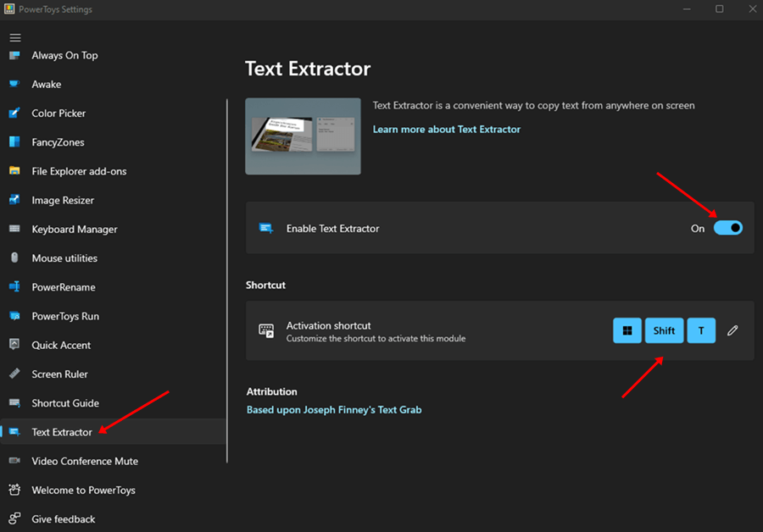Click the Shift key shortcut button
The height and width of the screenshot is (532, 763).
(x=664, y=330)
